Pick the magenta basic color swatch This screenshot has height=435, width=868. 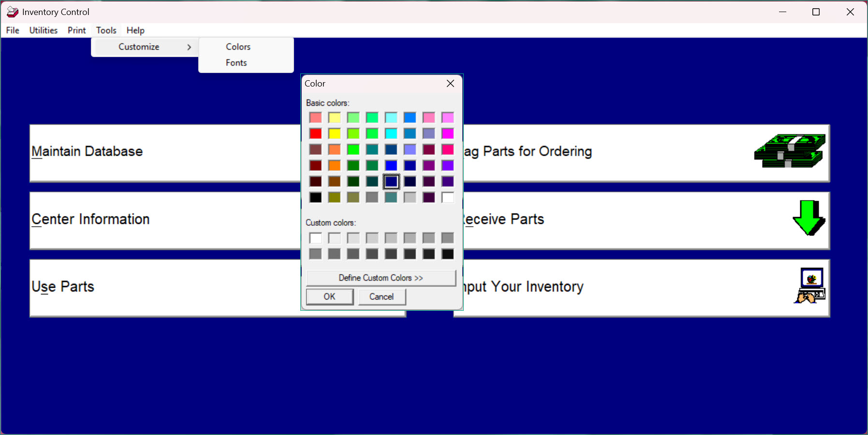[447, 133]
